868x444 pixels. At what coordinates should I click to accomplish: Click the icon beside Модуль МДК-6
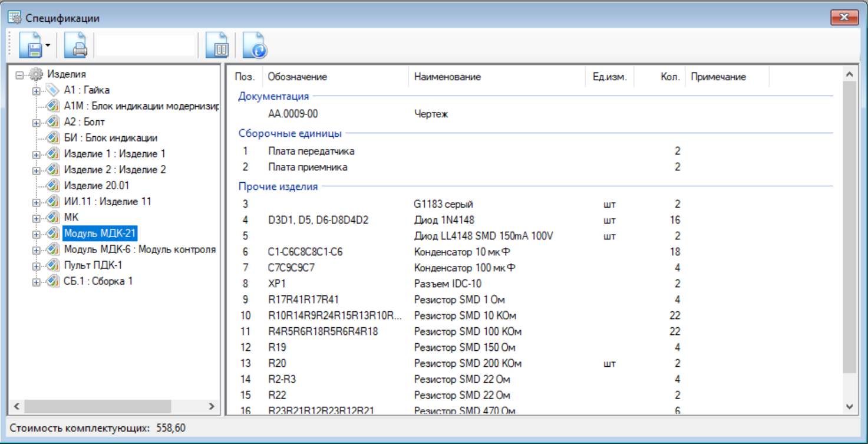coord(52,249)
